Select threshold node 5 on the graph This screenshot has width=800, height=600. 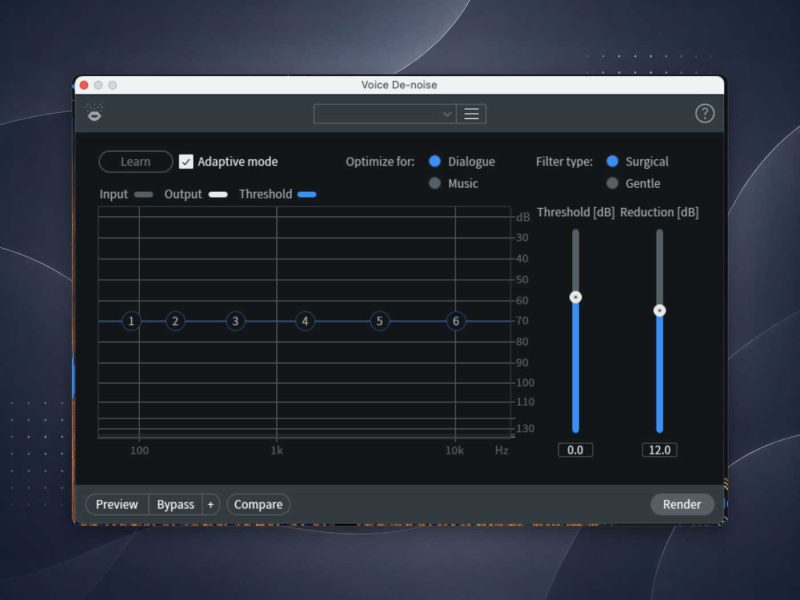(379, 321)
